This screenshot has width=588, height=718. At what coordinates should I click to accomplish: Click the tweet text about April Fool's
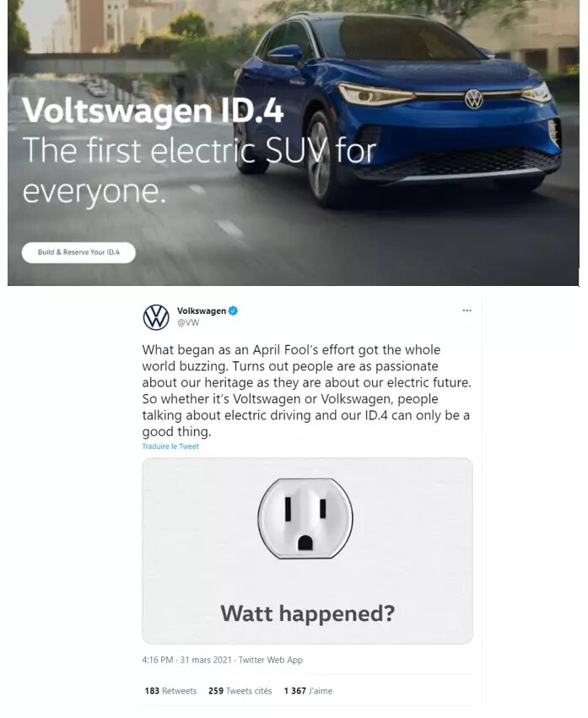306,391
